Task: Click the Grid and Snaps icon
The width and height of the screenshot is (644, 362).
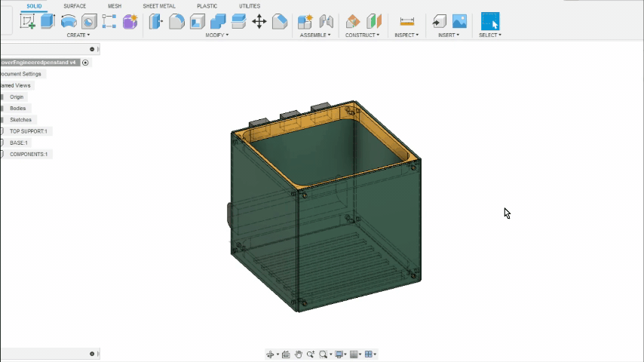Action: 354,354
